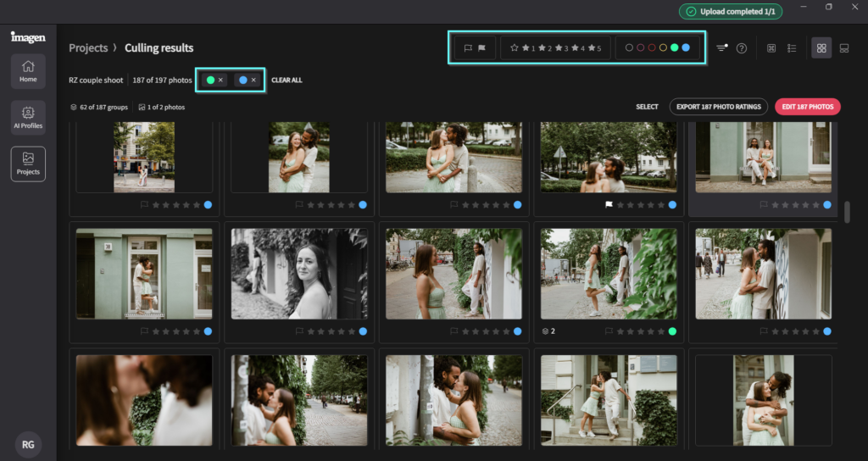The width and height of the screenshot is (868, 461).
Task: Select the couple on stairs with railing photo
Action: coord(609,400)
